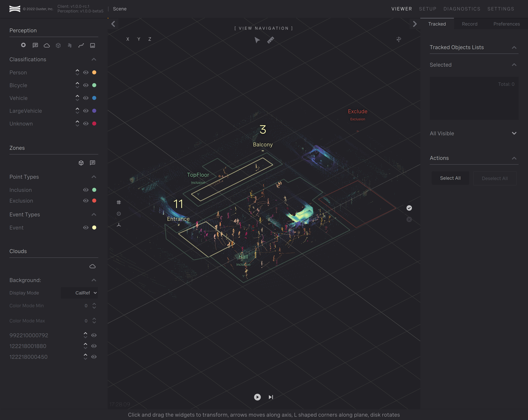Click the Person orange color swatch
This screenshot has width=528, height=420.
click(94, 73)
